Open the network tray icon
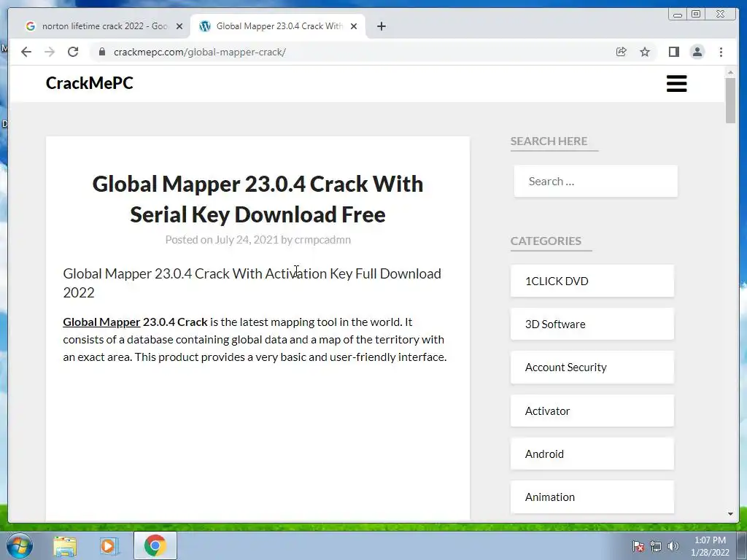The image size is (747, 560). tap(656, 546)
